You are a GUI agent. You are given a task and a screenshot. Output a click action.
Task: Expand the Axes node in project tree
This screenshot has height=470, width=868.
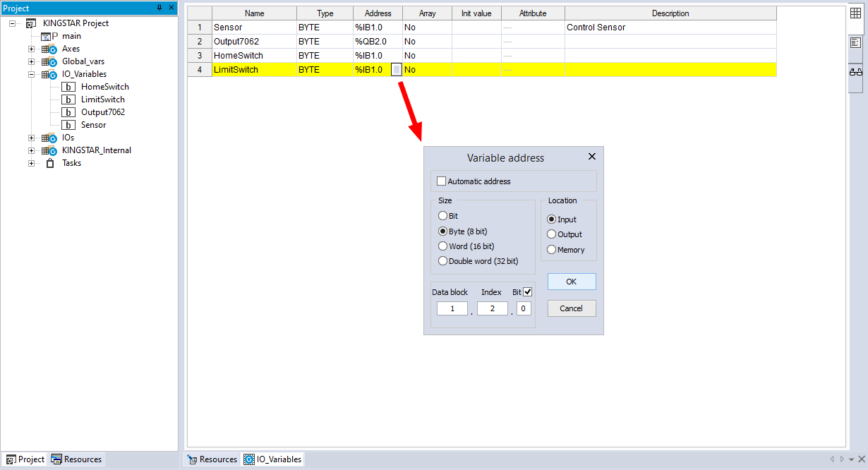pos(32,49)
